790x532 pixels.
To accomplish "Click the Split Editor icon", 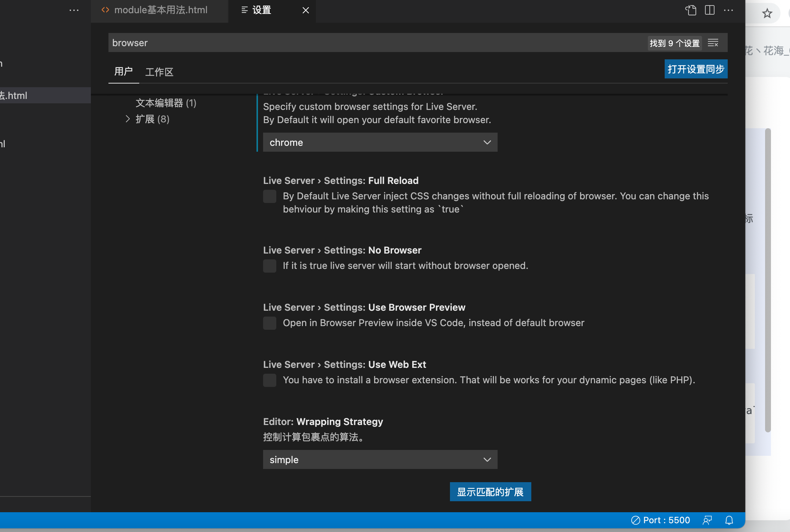I will click(709, 10).
